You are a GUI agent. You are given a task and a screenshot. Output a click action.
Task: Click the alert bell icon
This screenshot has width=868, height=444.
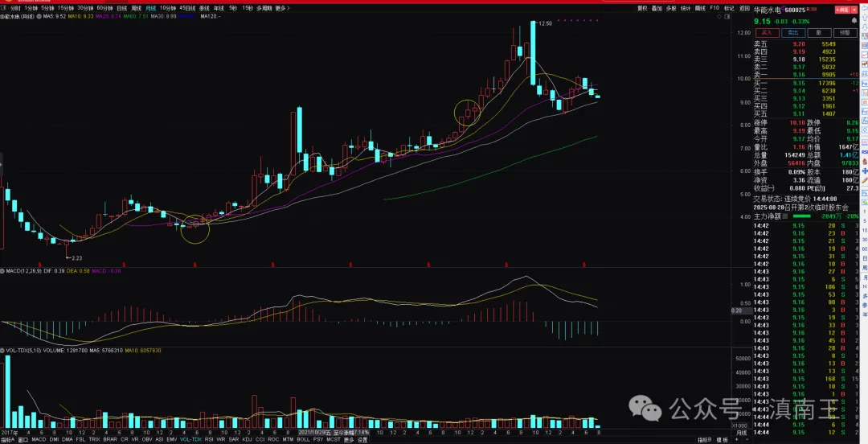point(854,20)
